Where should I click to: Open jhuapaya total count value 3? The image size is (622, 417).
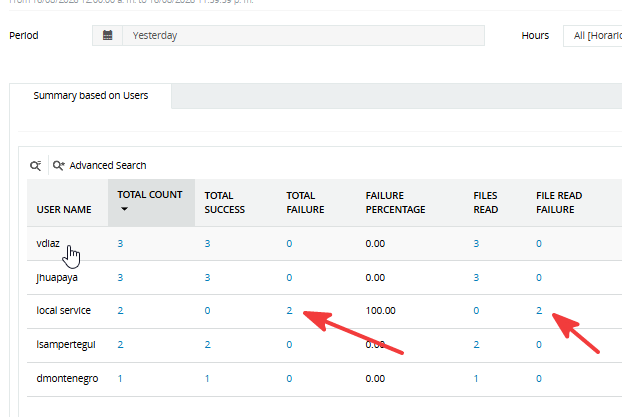pos(120,277)
